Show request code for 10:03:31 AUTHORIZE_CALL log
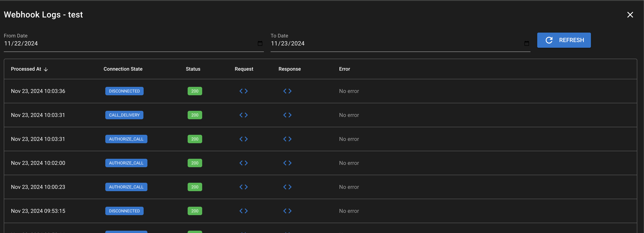The image size is (644, 233). tap(243, 139)
